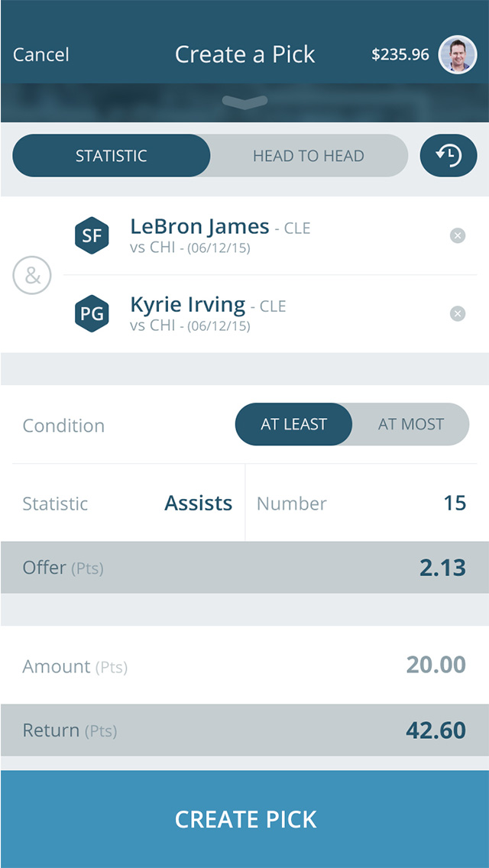
Task: Click the ampersand combine players icon
Action: (x=32, y=276)
